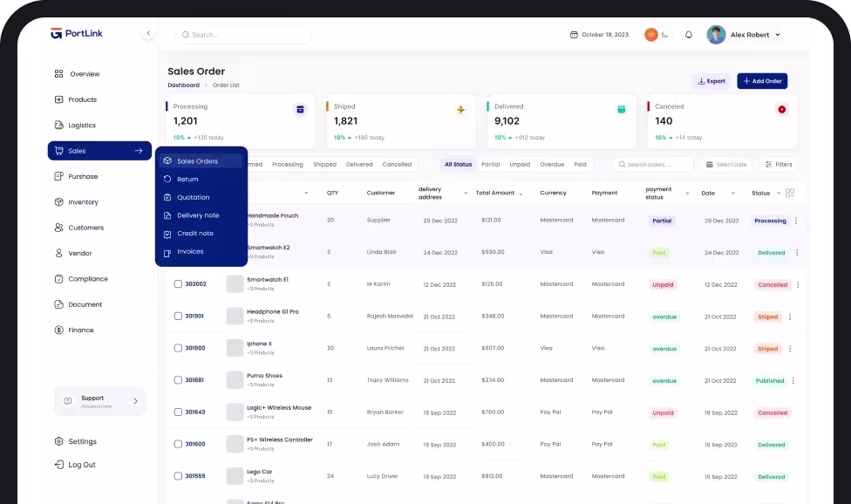Click the Canceled card red icon
This screenshot has height=504, width=851.
[x=781, y=110]
